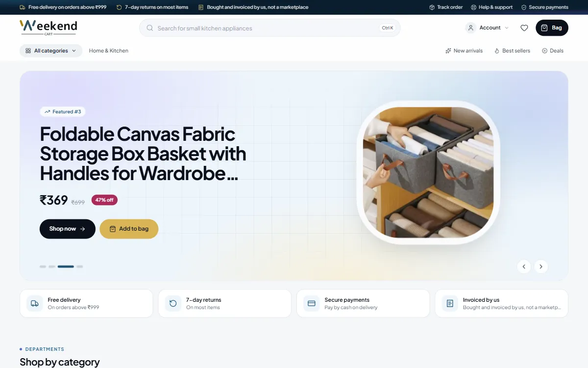Click the Help & support headset icon
This screenshot has width=588, height=368.
473,7
